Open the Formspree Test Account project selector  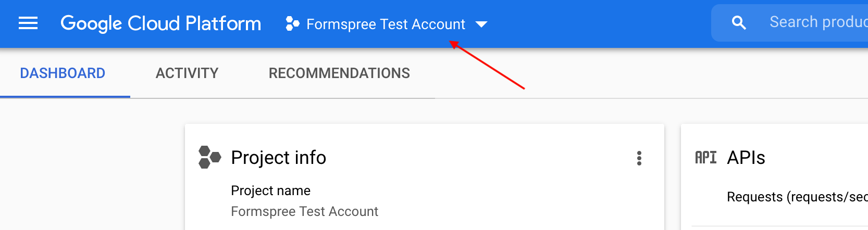point(386,24)
